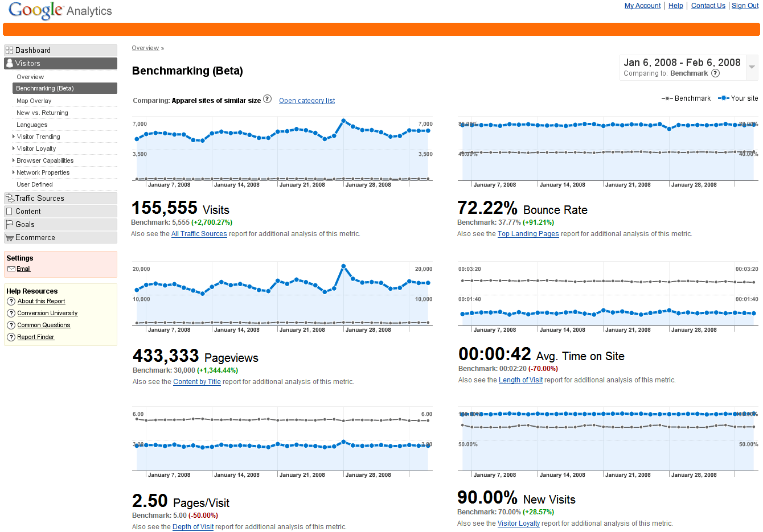
Task: Click the 'Benchmarking (Beta)' page heading
Action: 187,71
